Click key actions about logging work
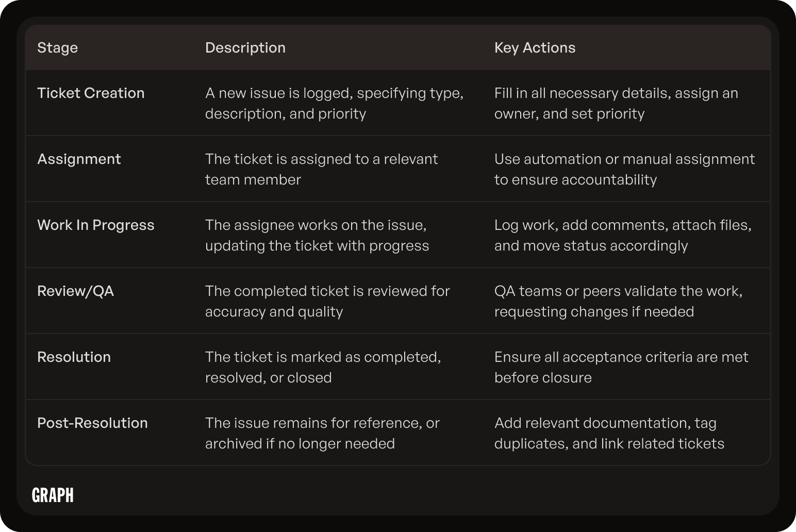The image size is (796, 532). click(x=623, y=235)
